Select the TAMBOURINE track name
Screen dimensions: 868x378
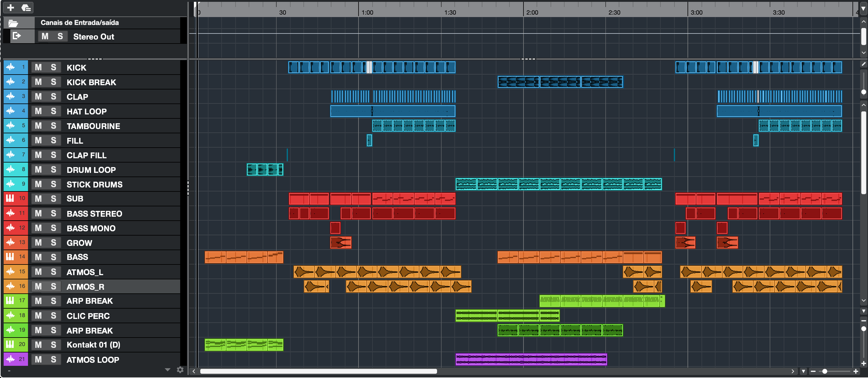[93, 126]
